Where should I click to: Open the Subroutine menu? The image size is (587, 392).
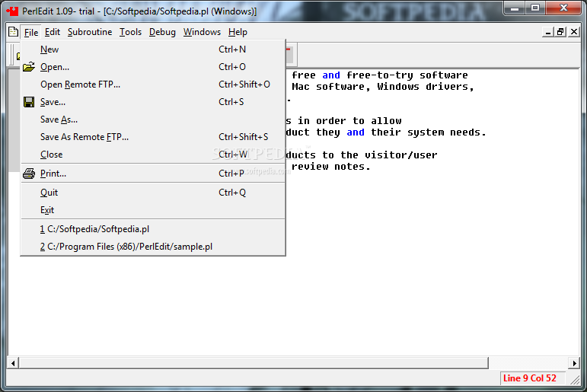90,32
